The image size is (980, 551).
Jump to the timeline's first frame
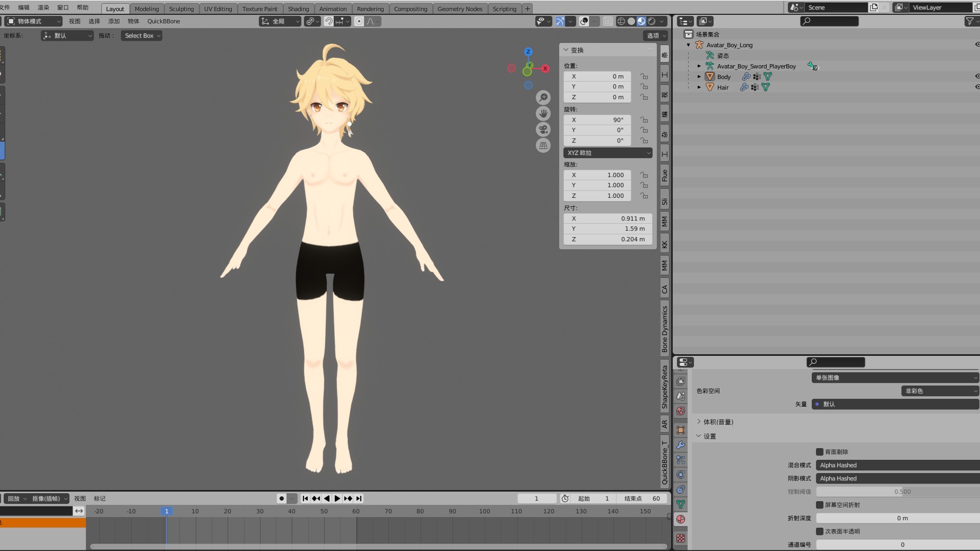pyautogui.click(x=305, y=498)
